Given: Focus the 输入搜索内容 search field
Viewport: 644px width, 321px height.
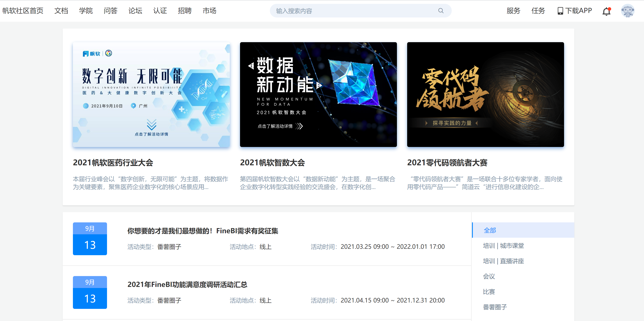Looking at the screenshot, I should click(355, 11).
